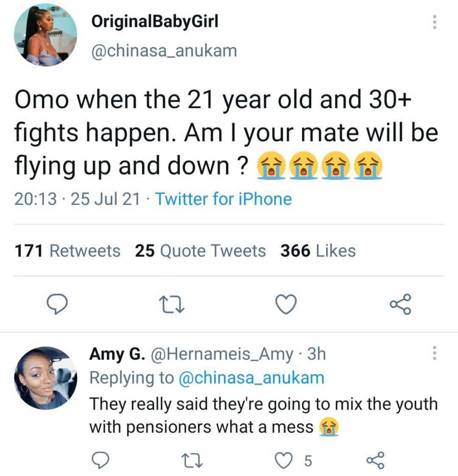Screen dimensions: 458x476
Task: Open @chinasa_anukam mention in reply
Action: [251, 377]
